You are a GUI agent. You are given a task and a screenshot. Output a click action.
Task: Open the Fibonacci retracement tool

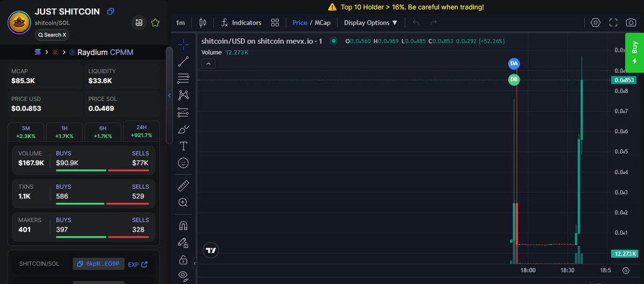(184, 78)
